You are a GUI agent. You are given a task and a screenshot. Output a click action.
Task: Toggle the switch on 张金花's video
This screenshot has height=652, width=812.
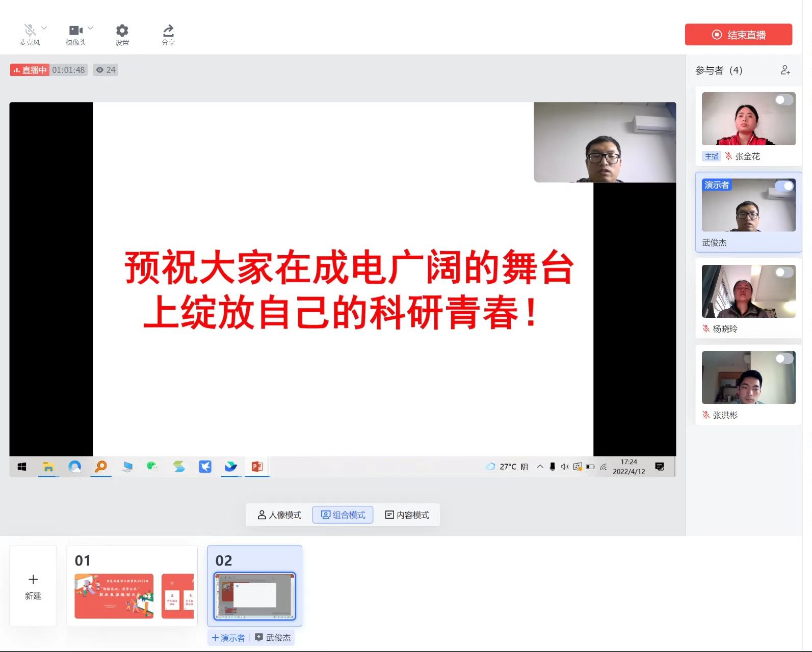[784, 100]
